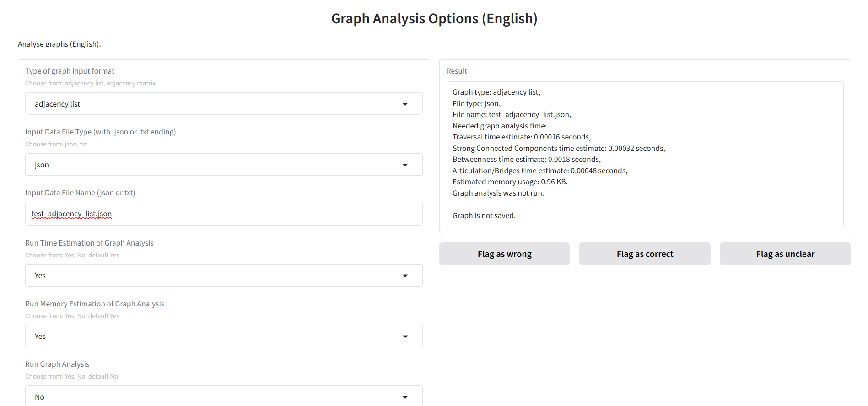Click the 'Graph Analysis Options (English)' page heading

(x=434, y=19)
